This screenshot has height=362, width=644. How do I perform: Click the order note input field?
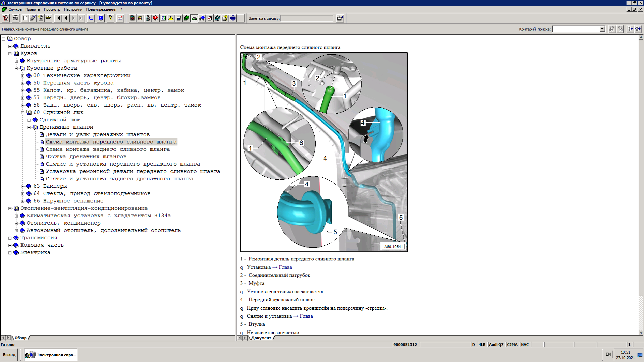tap(307, 18)
